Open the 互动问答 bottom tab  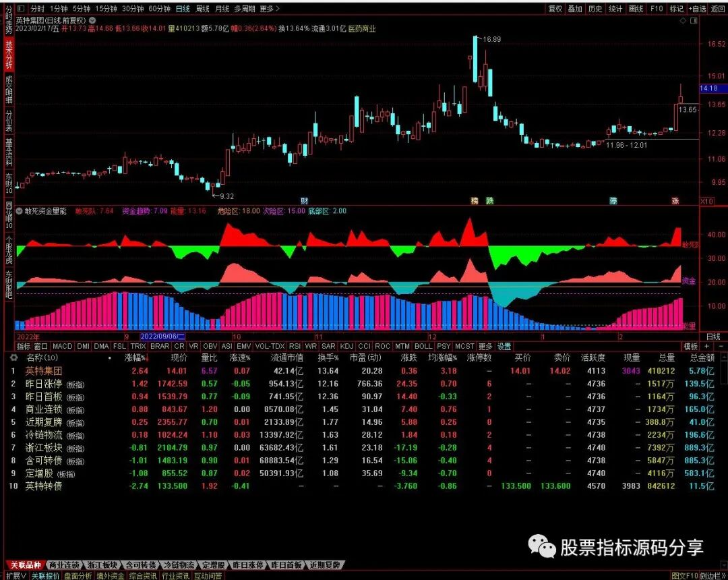[x=208, y=576]
